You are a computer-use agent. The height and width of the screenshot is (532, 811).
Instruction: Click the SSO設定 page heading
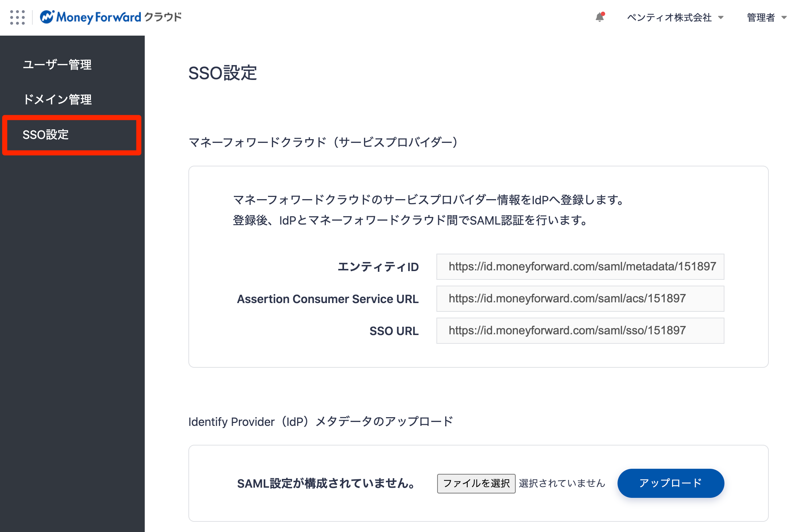(x=223, y=73)
